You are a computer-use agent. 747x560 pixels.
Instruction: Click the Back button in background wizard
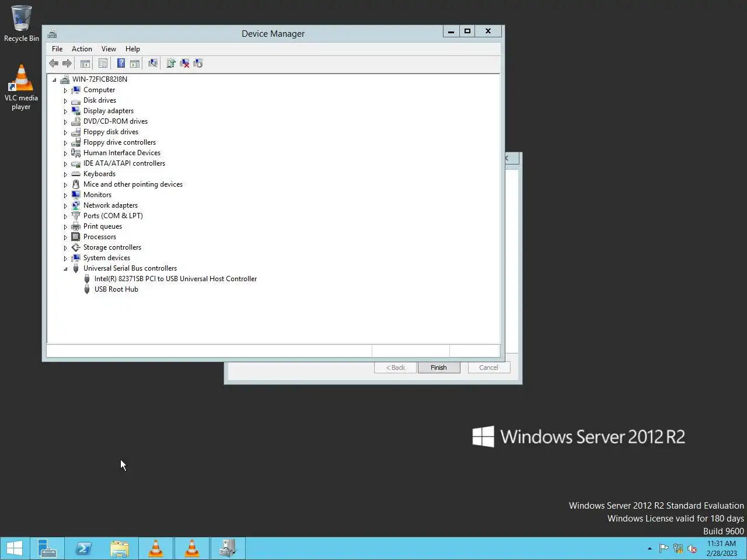point(395,367)
